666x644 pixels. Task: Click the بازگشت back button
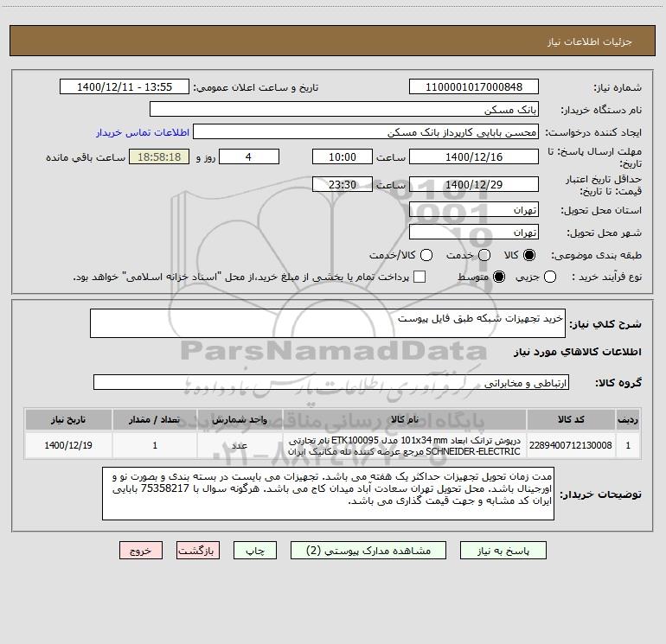pos(198,551)
